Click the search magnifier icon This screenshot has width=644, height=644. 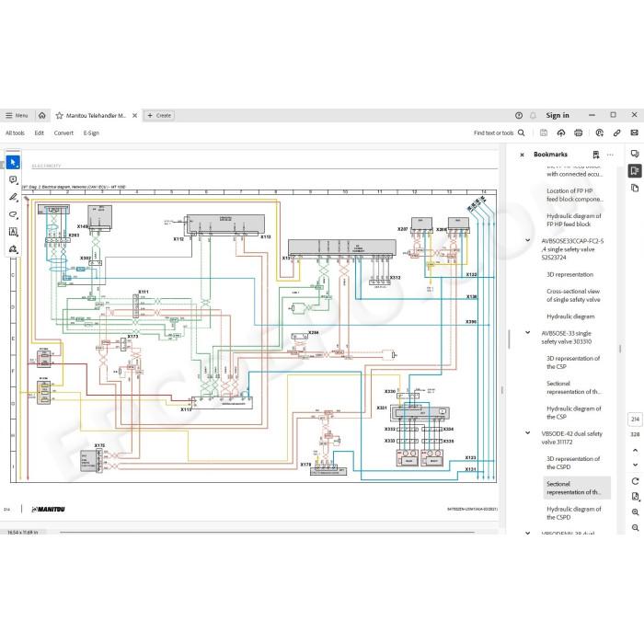[x=522, y=132]
